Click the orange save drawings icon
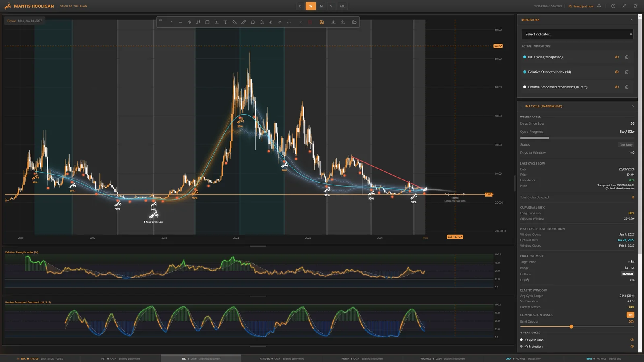Screen dimensions: 644x362 click(321, 22)
